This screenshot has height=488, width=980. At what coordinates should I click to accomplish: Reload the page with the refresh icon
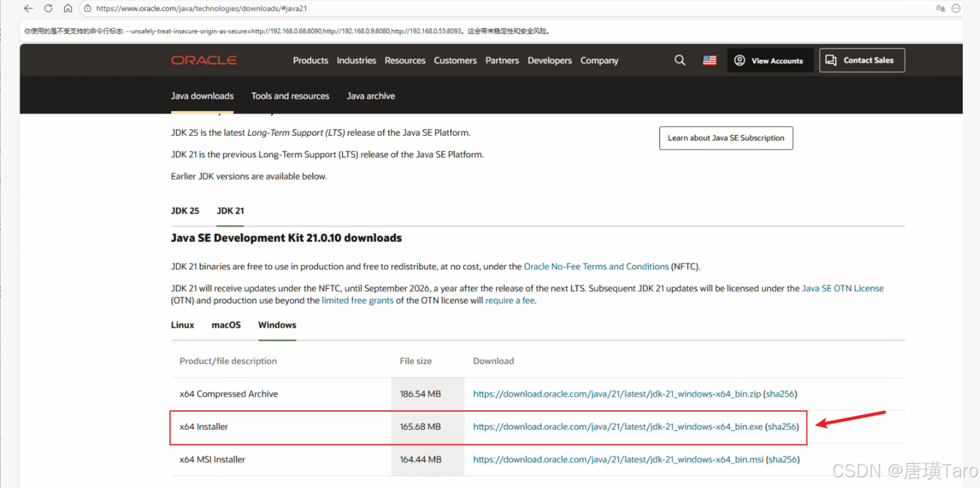click(48, 9)
